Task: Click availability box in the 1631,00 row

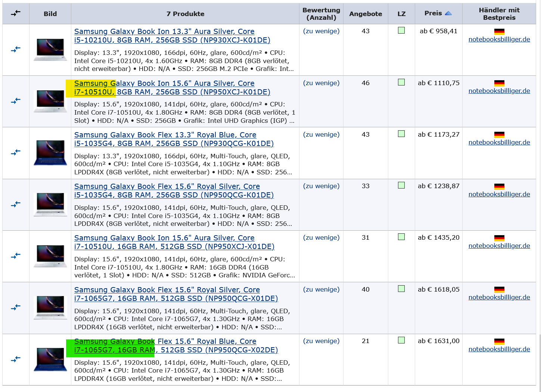Action: (401, 340)
